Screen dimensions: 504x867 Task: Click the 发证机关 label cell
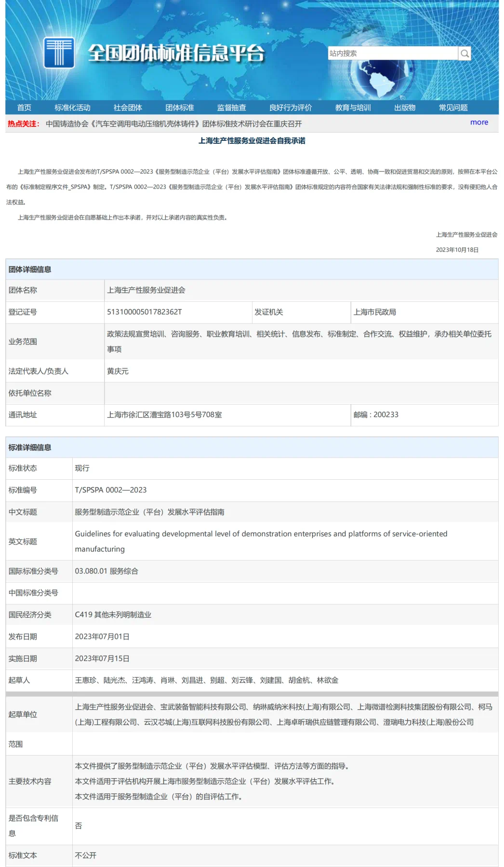click(269, 312)
